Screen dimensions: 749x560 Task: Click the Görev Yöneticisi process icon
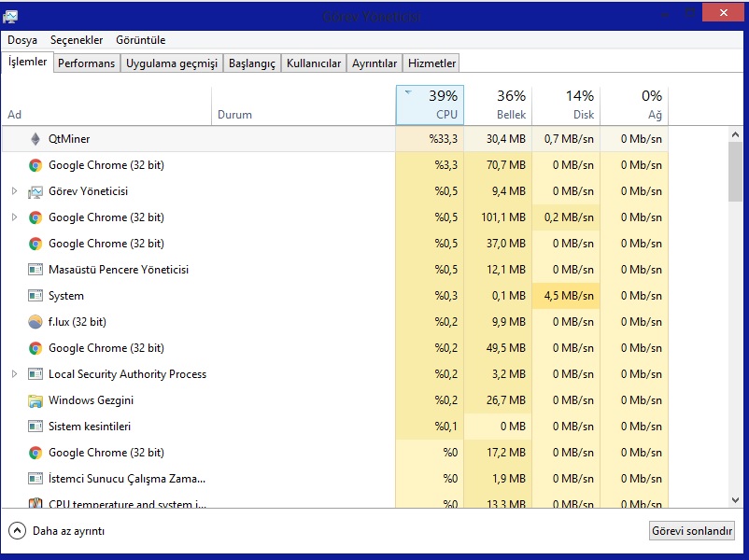tap(35, 191)
